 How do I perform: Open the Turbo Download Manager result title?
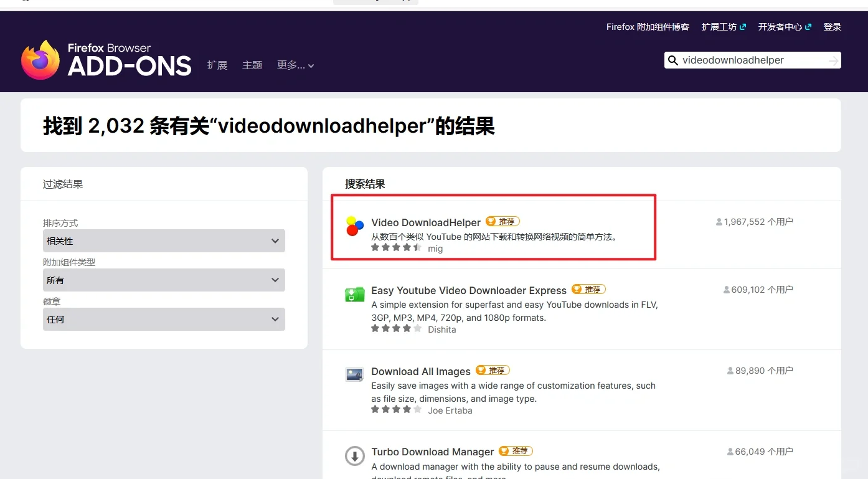pyautogui.click(x=433, y=452)
